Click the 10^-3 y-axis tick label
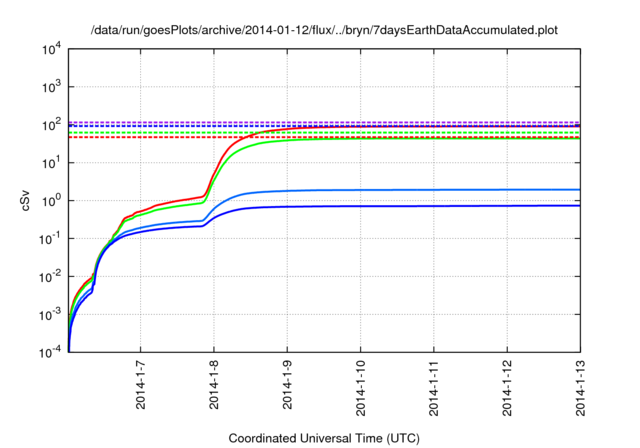The width and height of the screenshot is (640, 448). point(50,314)
